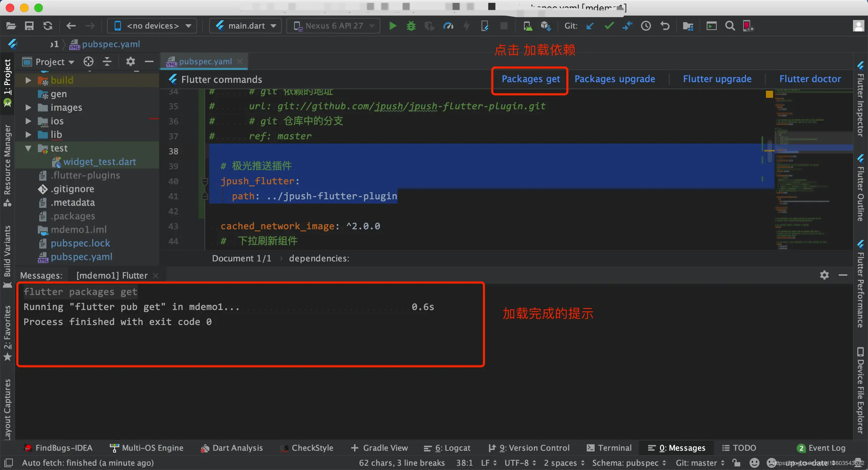Screen dimensions: 868x470
Task: Click the Search Everywhere magnifier icon
Action: pos(730,26)
